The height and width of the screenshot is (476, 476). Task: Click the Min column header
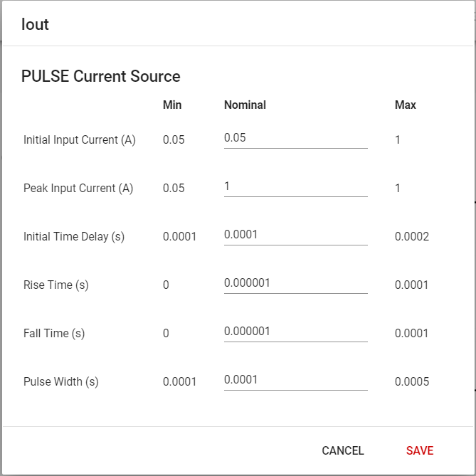[x=172, y=105]
